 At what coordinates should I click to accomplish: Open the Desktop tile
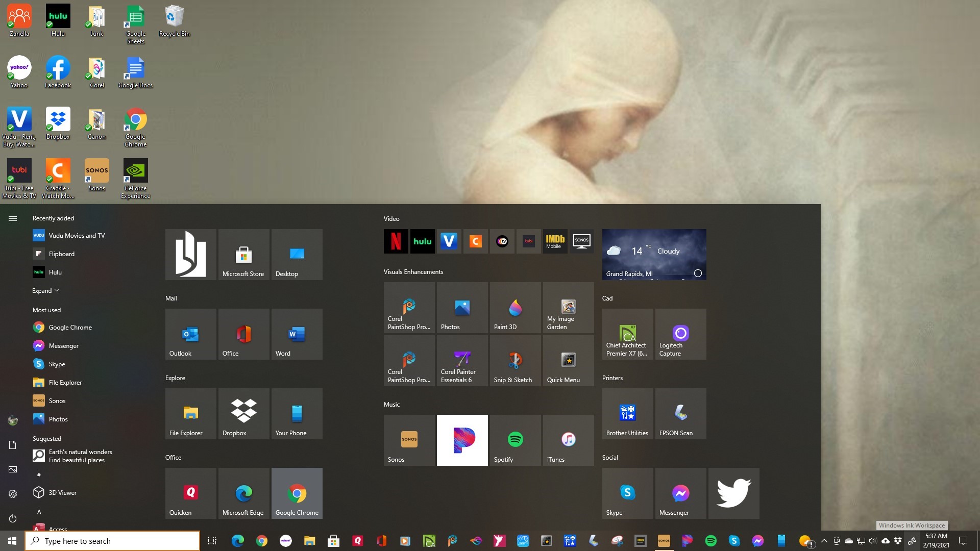pyautogui.click(x=297, y=255)
